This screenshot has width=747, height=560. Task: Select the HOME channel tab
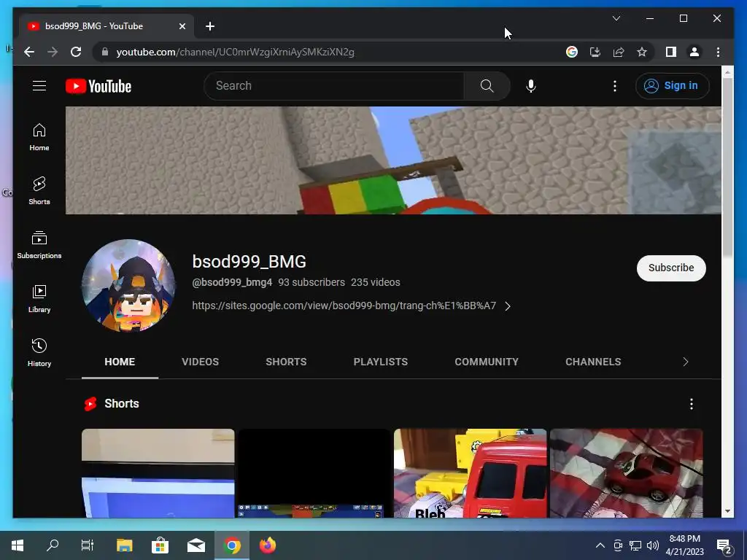[x=120, y=362]
